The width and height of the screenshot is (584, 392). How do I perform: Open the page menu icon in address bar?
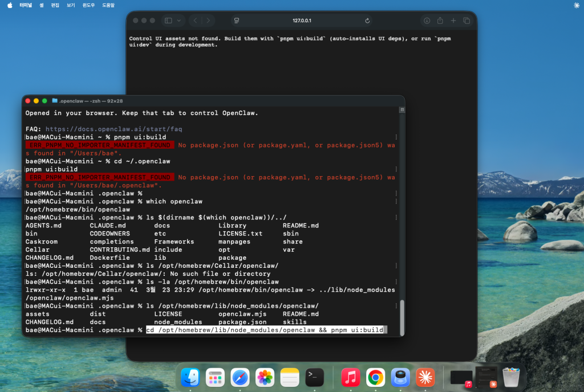point(237,21)
